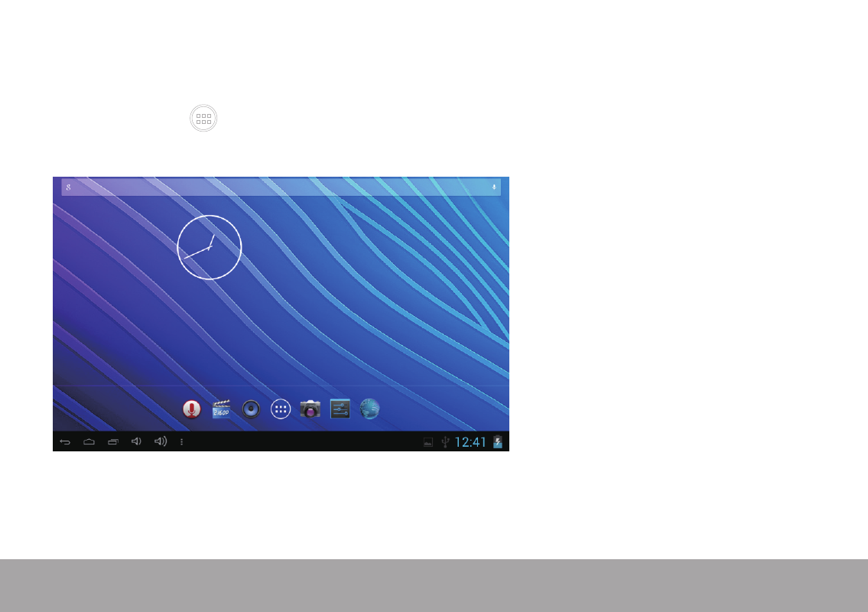This screenshot has height=612, width=868.
Task: Launch the 2160P video player app
Action: [x=221, y=409]
